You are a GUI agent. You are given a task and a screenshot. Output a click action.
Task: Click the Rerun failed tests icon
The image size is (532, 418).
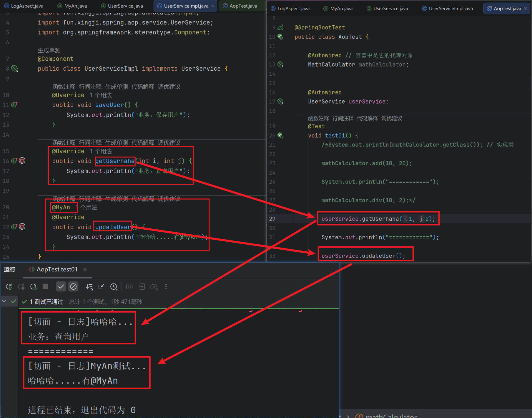click(21, 287)
